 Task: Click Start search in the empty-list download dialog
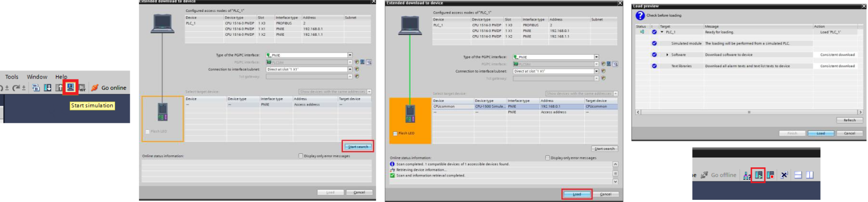pos(358,146)
